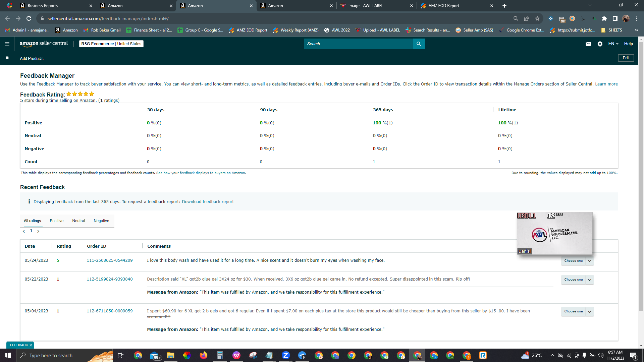
Task: Open Zoom from the taskbar
Action: (286, 355)
